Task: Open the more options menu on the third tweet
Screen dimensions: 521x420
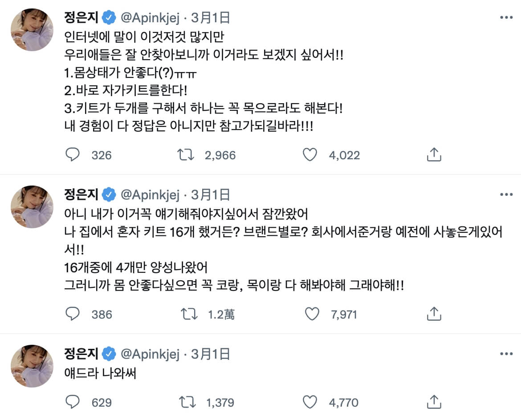Action: coord(506,354)
